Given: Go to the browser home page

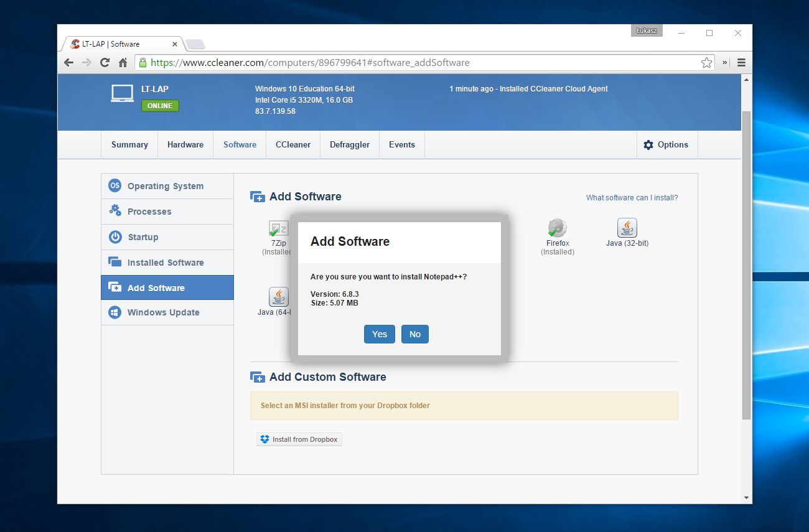Looking at the screenshot, I should click(123, 62).
